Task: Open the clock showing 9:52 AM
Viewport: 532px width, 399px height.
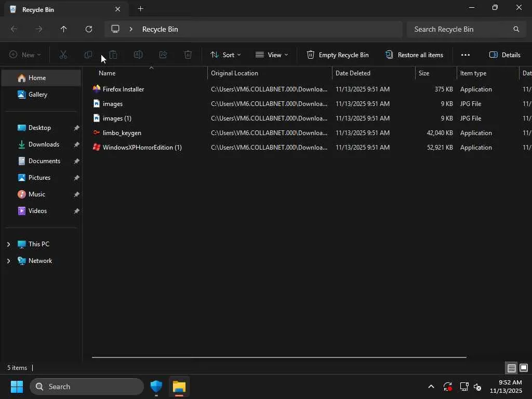Action: (506, 387)
